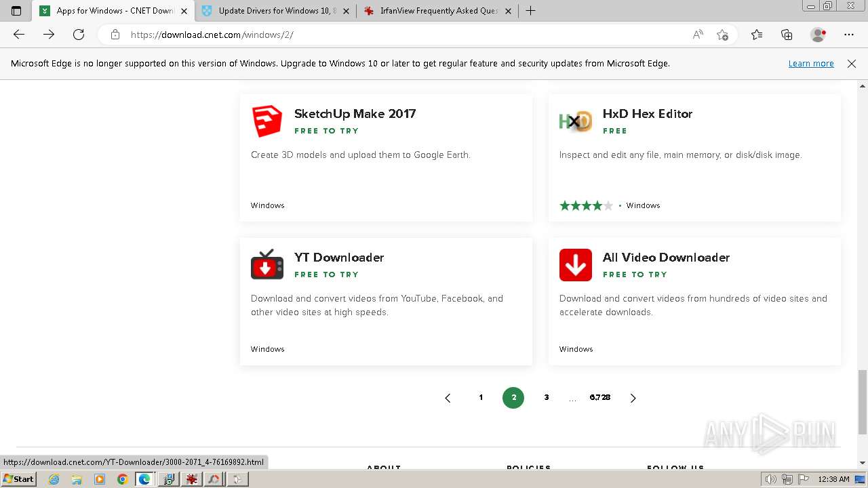Follow the Learn more link
Image resolution: width=868 pixels, height=488 pixels.
coord(811,63)
